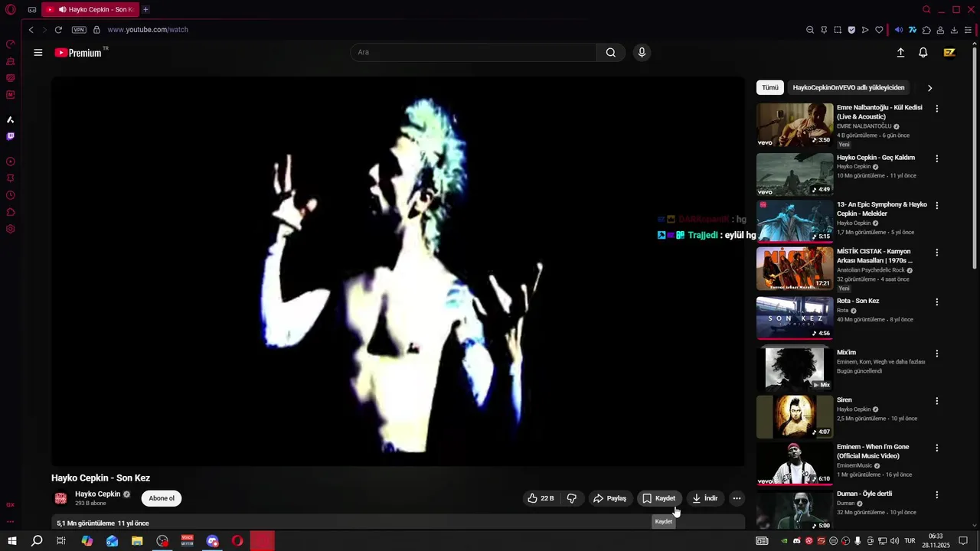Select the Hayko Cepkin - Son Kez tab
The image size is (980, 551).
(90, 10)
